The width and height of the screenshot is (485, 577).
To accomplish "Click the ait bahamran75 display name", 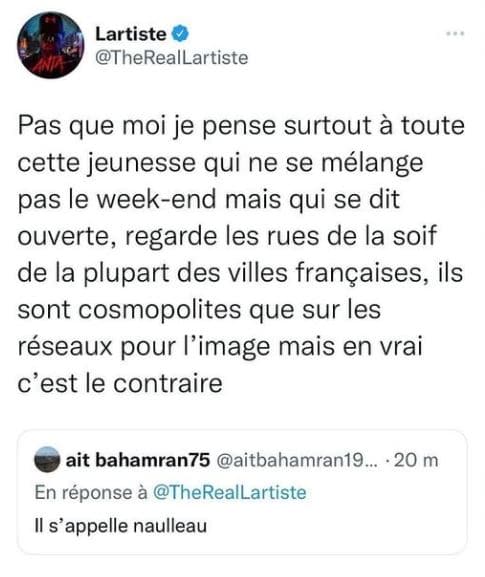I will point(138,460).
